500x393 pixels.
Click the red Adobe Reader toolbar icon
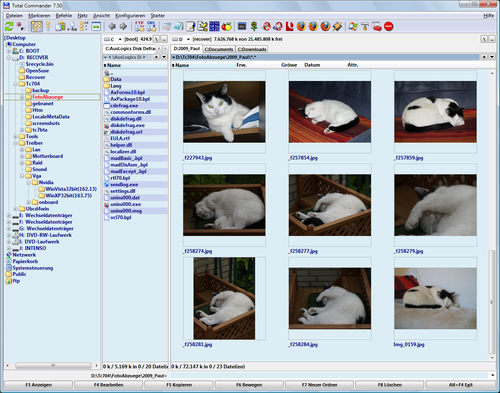pos(290,26)
